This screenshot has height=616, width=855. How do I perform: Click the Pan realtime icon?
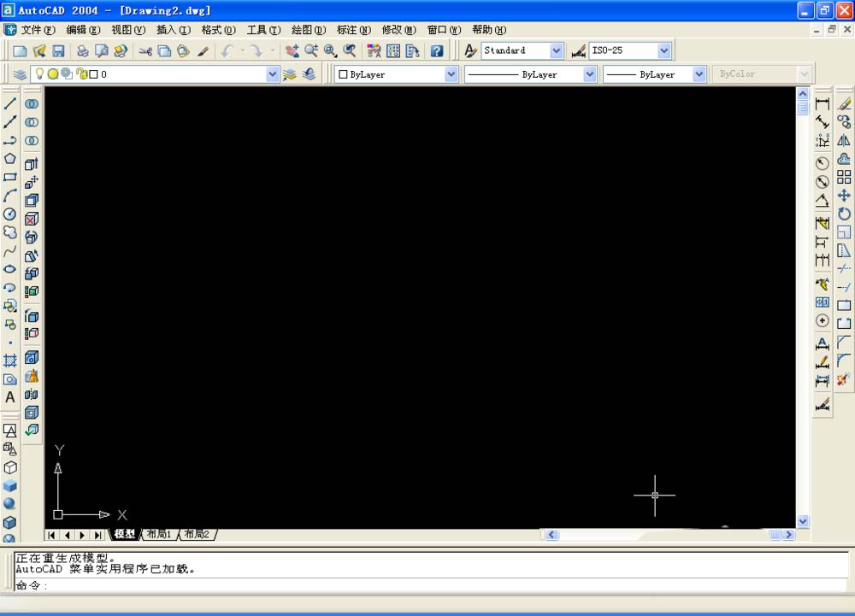(x=292, y=50)
